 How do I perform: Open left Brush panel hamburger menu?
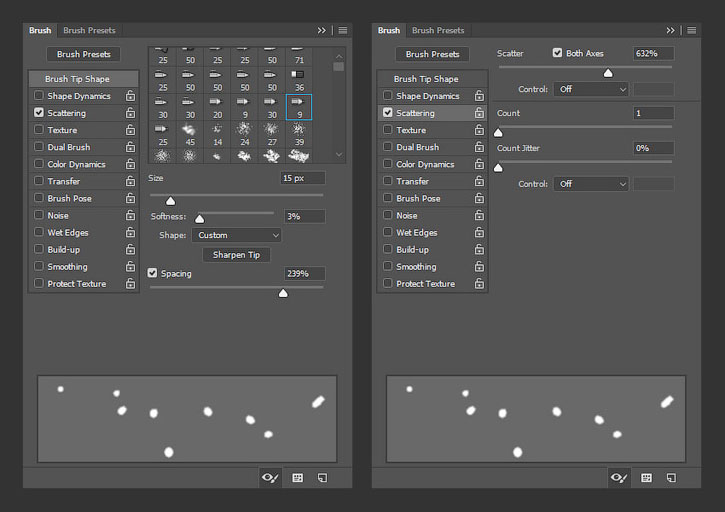pyautogui.click(x=343, y=31)
